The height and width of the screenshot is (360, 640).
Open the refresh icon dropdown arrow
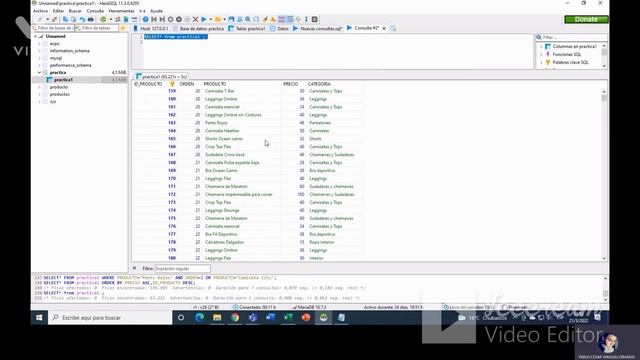pyautogui.click(x=110, y=19)
